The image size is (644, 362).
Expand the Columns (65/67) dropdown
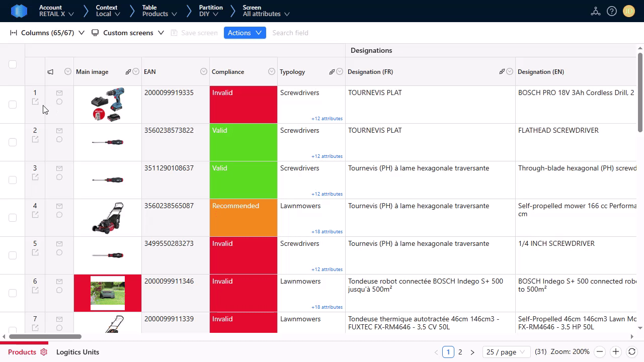tap(47, 33)
